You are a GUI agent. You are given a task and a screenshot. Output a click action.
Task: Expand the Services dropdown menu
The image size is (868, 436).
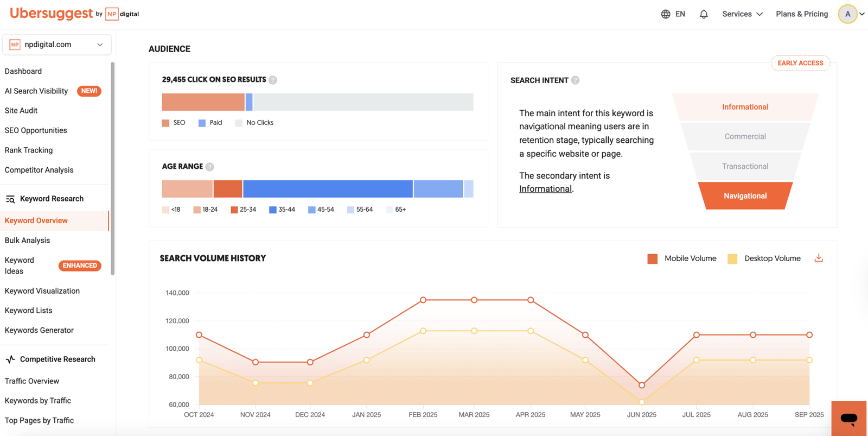coord(742,14)
